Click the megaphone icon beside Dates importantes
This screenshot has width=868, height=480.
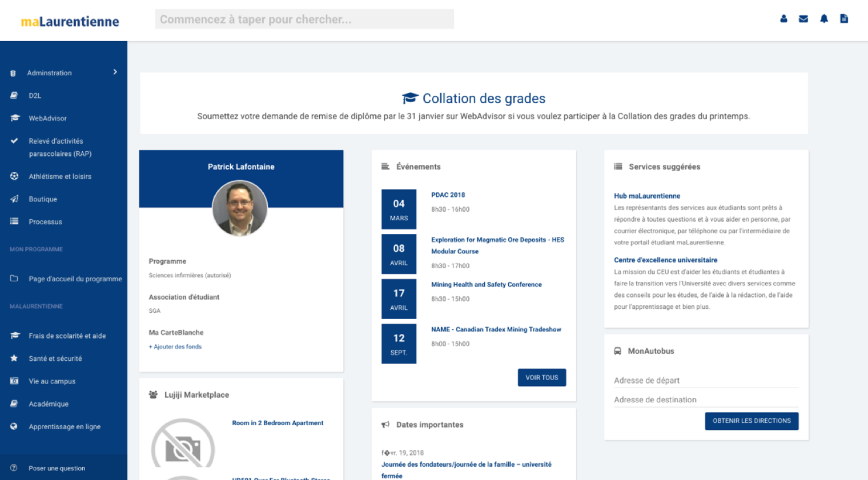pyautogui.click(x=385, y=425)
